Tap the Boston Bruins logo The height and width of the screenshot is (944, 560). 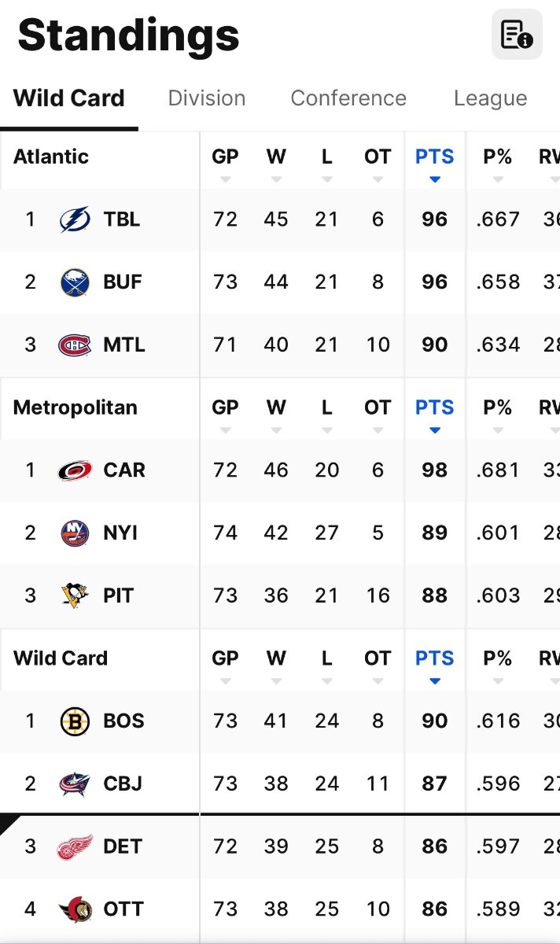pyautogui.click(x=75, y=721)
